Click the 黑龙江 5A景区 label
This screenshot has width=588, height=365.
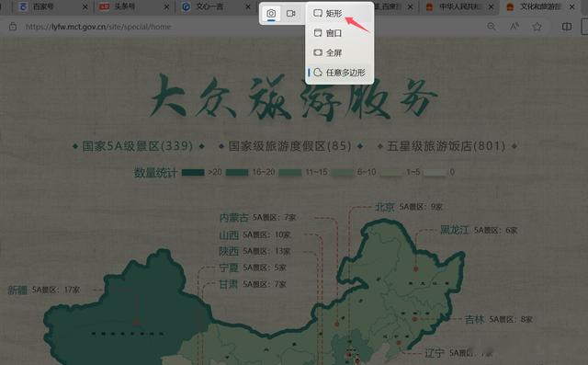[x=479, y=231]
